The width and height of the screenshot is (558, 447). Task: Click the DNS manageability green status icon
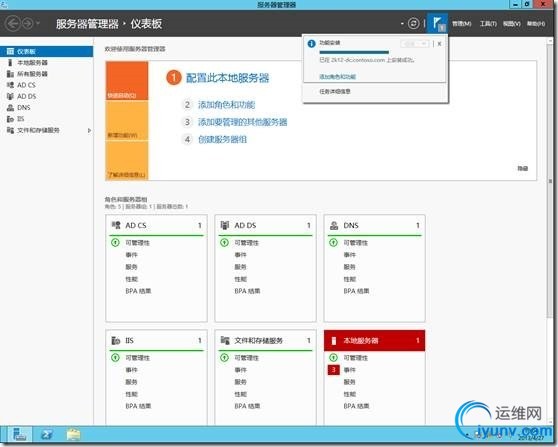pos(333,243)
